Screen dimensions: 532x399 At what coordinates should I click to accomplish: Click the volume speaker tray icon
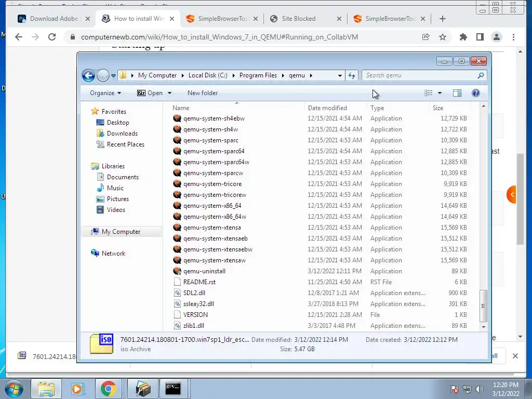pos(480,389)
